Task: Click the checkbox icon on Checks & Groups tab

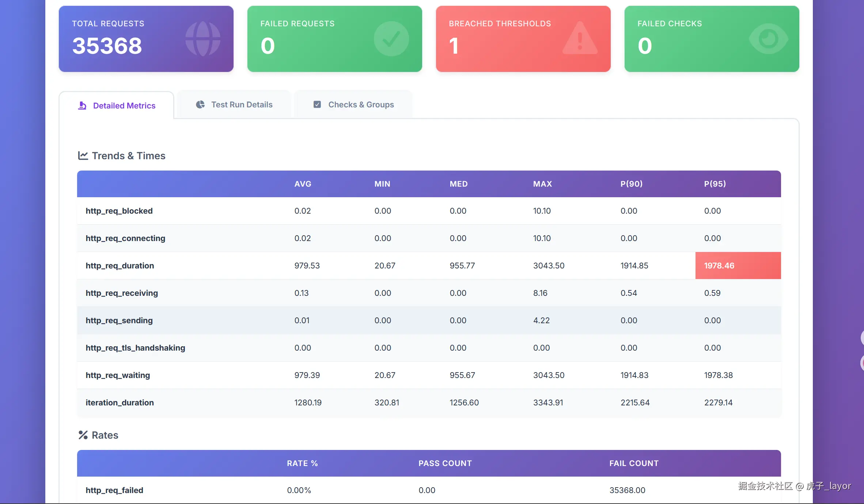Action: [x=317, y=104]
